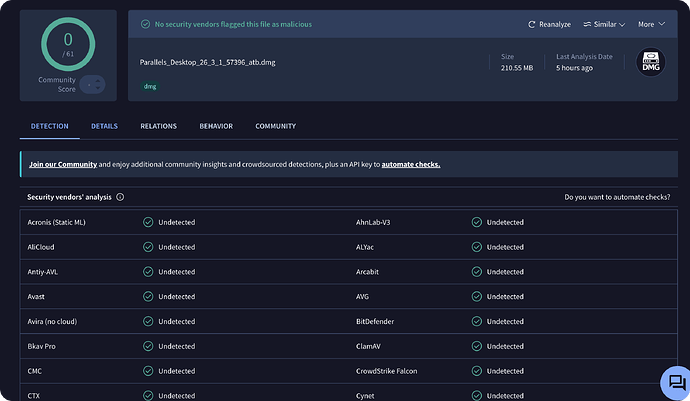Viewport: 690px width, 401px height.
Task: Click the '5 hours ago' analysis date
Action: [574, 68]
